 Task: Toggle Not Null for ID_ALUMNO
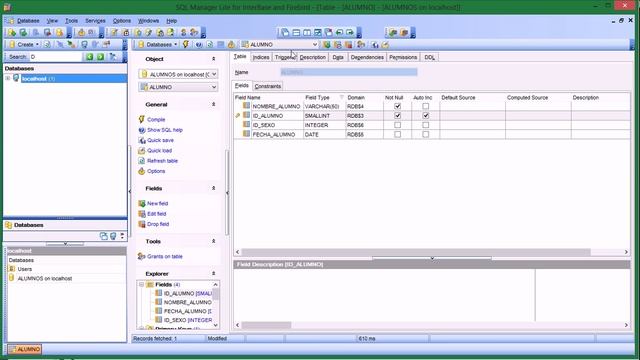point(397,116)
